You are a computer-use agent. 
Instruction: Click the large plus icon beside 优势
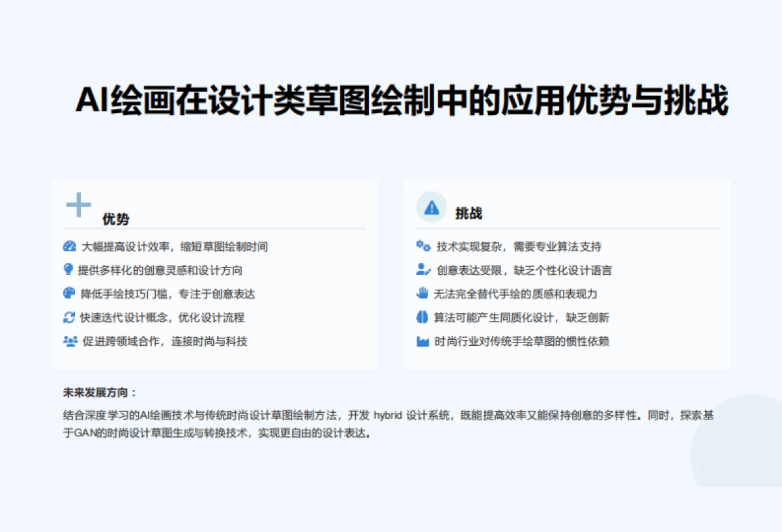point(79,205)
